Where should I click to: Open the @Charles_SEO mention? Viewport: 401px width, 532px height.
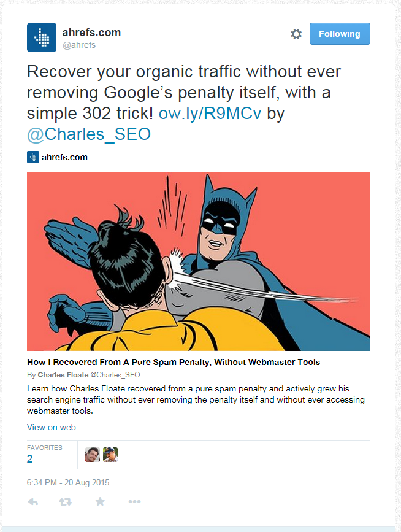click(x=89, y=134)
